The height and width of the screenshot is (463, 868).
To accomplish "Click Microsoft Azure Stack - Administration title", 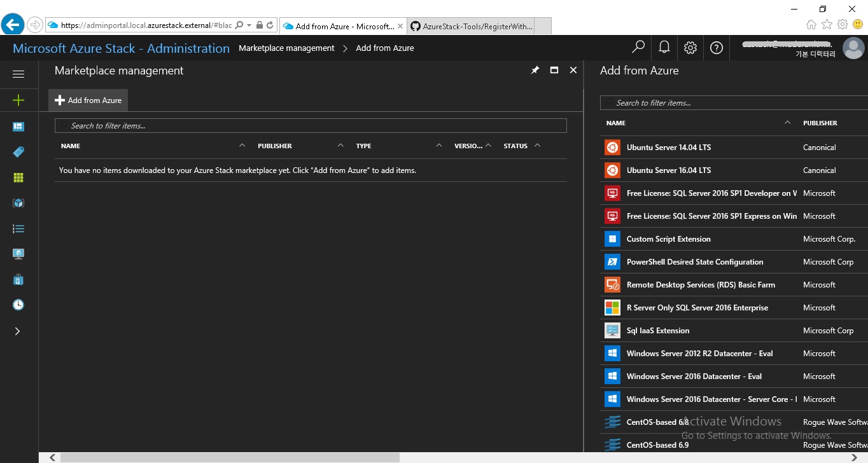I will click(121, 48).
